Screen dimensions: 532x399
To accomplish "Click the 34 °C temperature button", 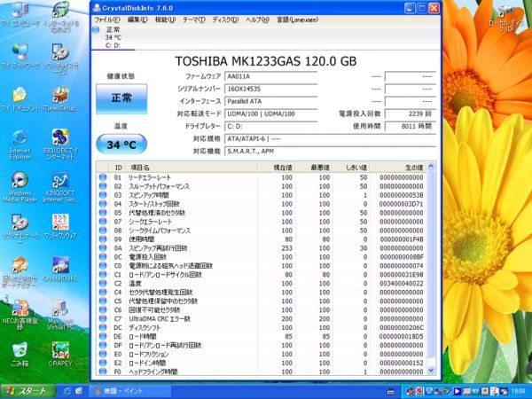I will point(121,145).
